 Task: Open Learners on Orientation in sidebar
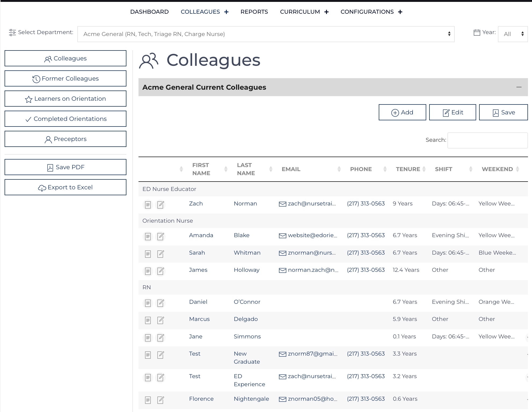pyautogui.click(x=65, y=99)
